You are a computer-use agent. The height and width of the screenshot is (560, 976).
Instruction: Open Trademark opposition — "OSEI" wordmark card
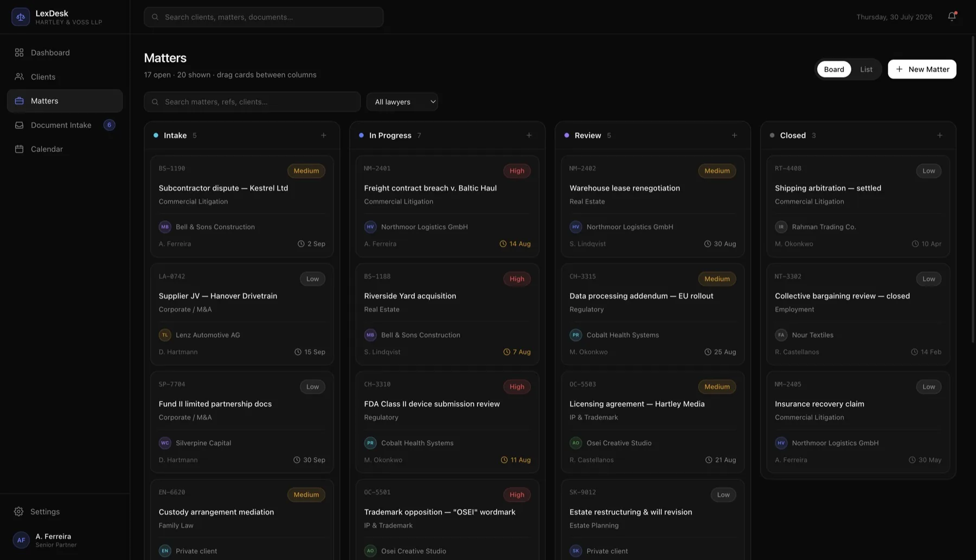(447, 520)
